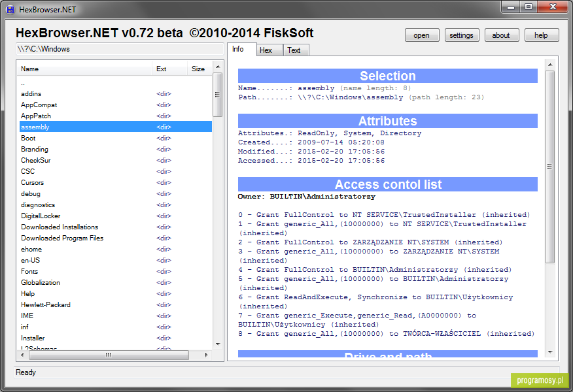Click the open button
Viewport: 573px width, 392px height.
(x=422, y=35)
